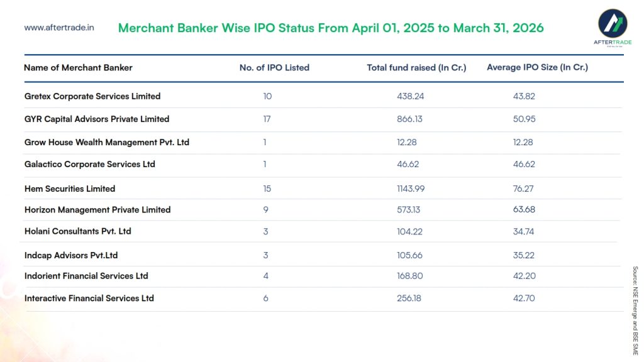
Task: Click Galactico Corporate Services Ltd entry
Action: (90, 164)
